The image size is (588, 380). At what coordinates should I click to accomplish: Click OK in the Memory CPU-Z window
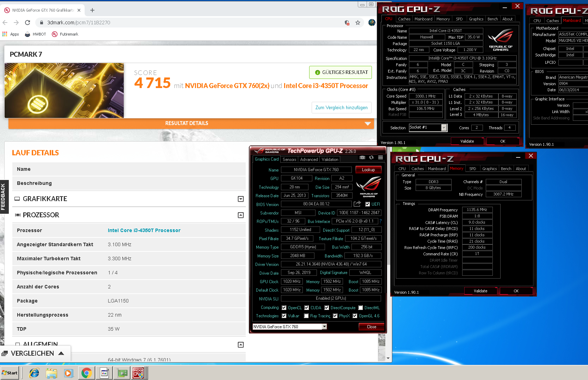[x=516, y=291]
